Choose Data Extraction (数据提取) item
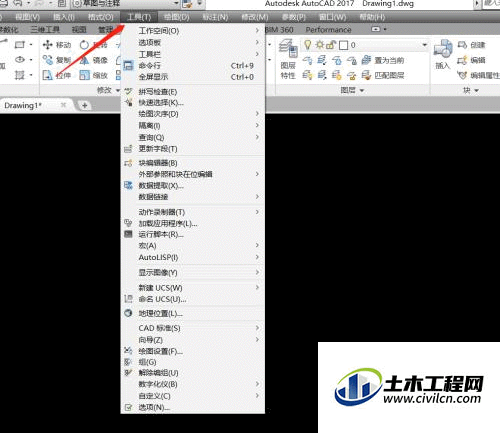This screenshot has height=433, width=500. click(x=193, y=186)
